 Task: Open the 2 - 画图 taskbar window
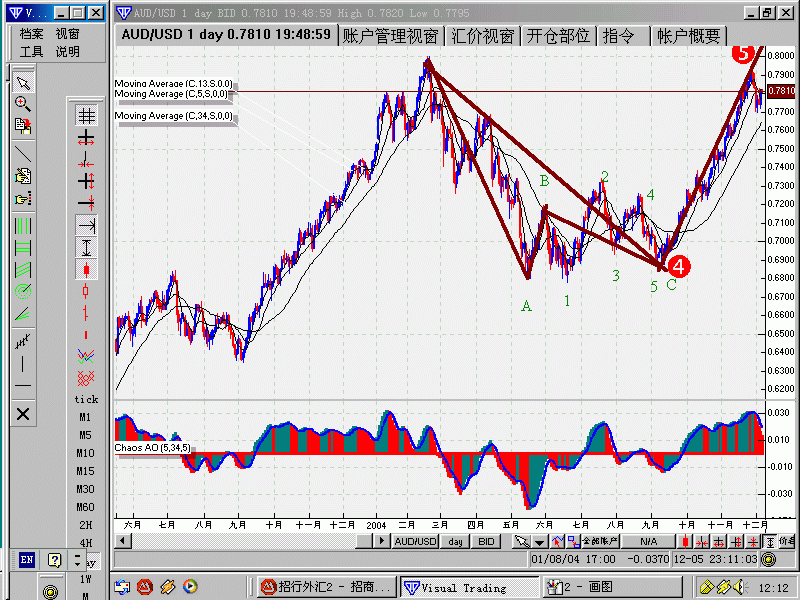point(612,587)
